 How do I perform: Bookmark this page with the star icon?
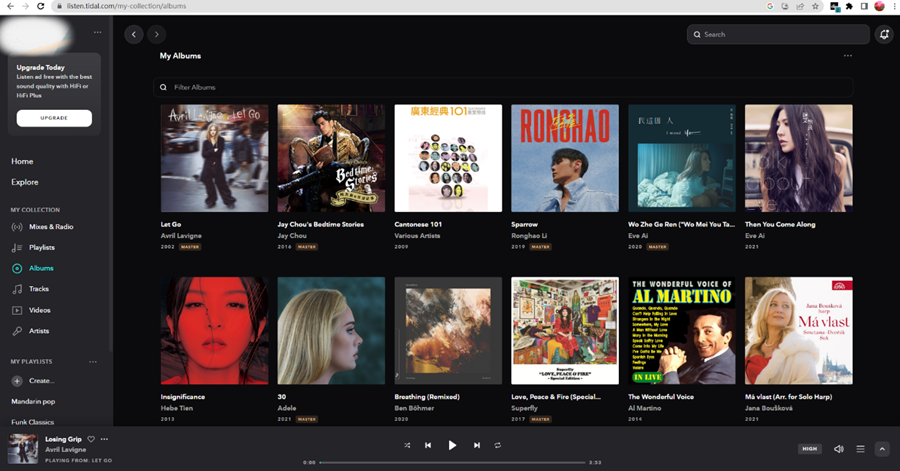[x=815, y=6]
